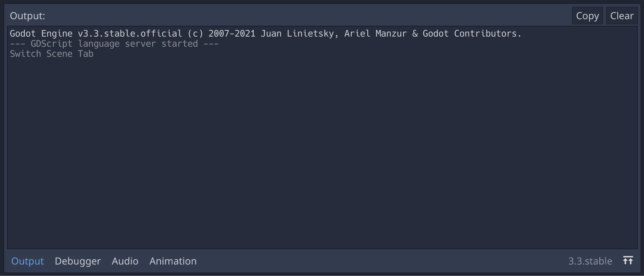Click 'v3.3.stable.official' in the first log line
644x276 pixels.
point(130,34)
